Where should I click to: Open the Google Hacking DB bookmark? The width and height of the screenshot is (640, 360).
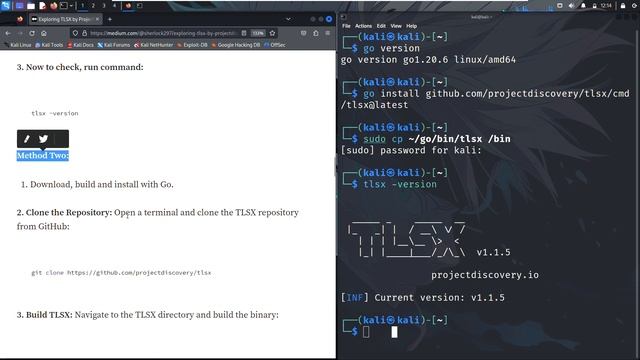coord(236,45)
